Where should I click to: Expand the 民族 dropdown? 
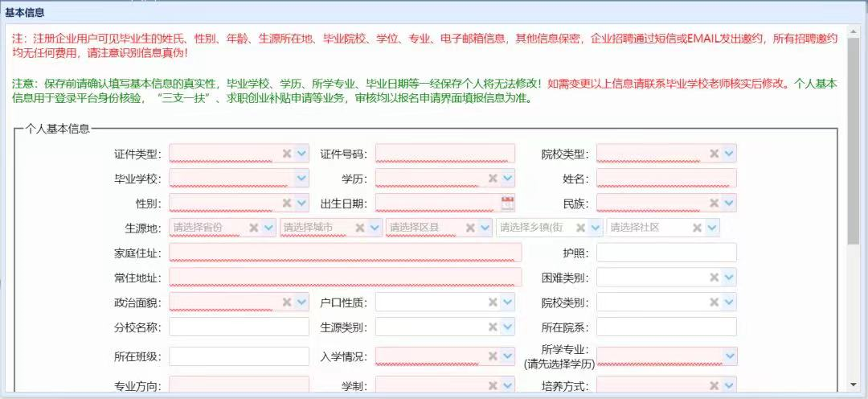pos(729,203)
